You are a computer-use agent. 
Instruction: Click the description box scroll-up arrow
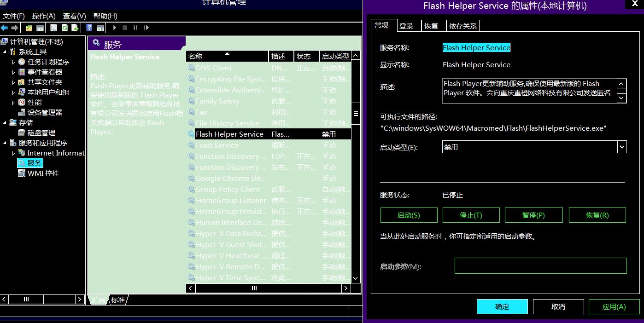click(621, 84)
